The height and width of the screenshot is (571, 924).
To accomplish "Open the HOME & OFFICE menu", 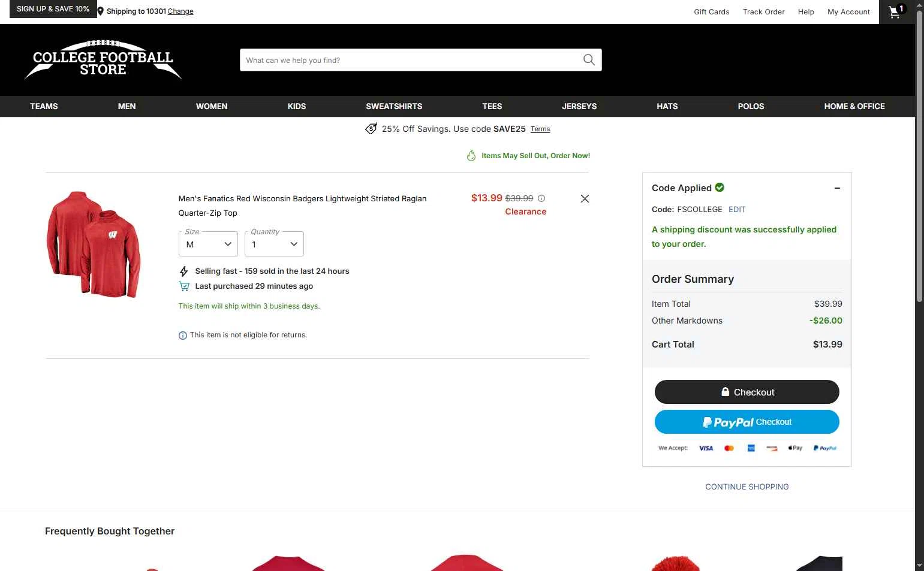I will [854, 106].
